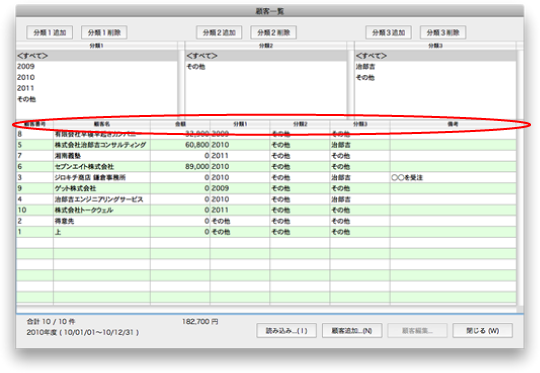540x373 pixels.
Task: Select 2011 in the 分類1 list
Action: [x=97, y=88]
